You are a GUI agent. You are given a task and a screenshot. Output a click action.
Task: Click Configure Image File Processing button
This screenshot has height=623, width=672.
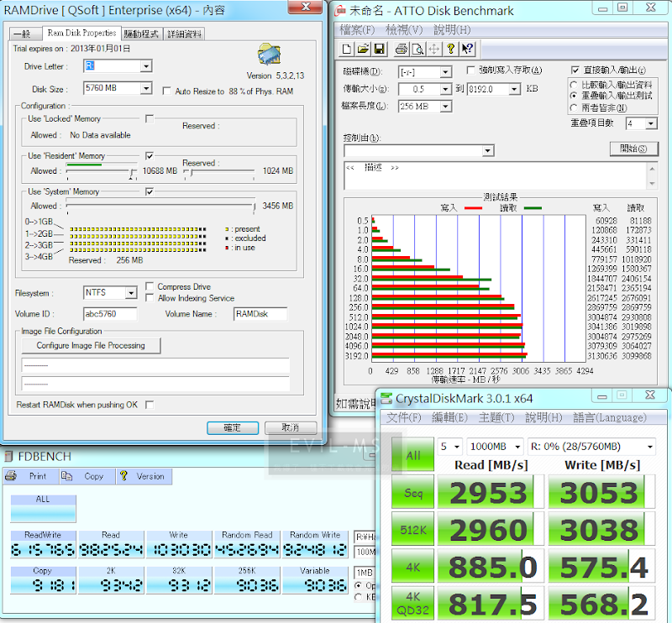[x=91, y=345]
